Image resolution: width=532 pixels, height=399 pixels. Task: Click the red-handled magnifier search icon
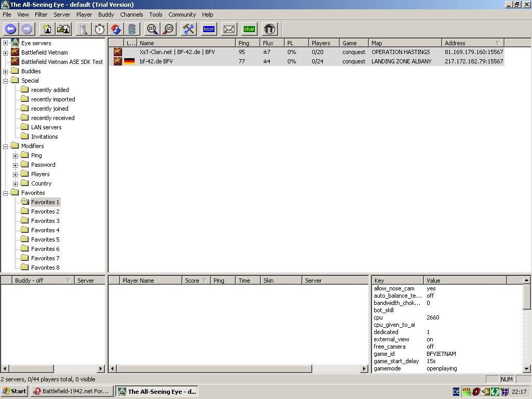click(x=168, y=29)
